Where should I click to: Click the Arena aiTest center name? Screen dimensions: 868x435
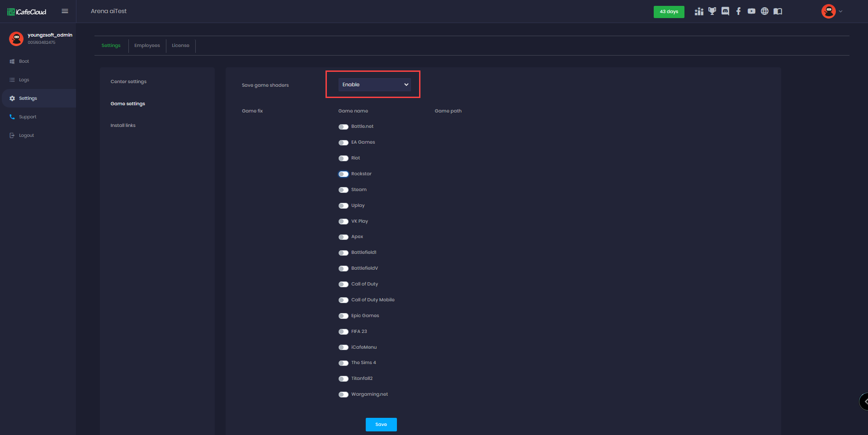108,11
